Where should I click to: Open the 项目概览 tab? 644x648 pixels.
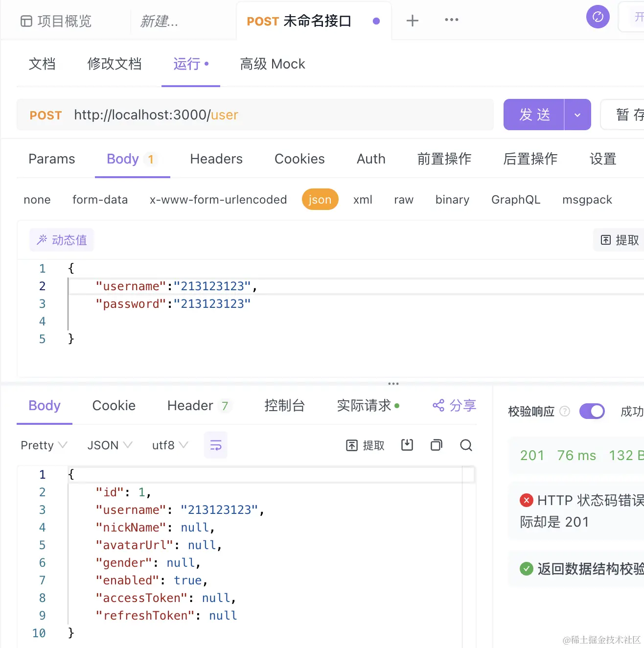point(56,21)
